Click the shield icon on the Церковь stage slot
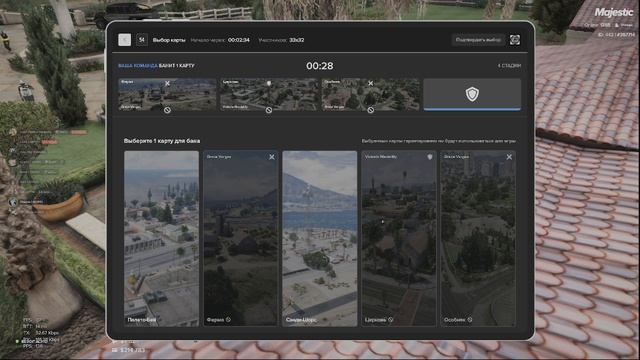 click(x=269, y=83)
